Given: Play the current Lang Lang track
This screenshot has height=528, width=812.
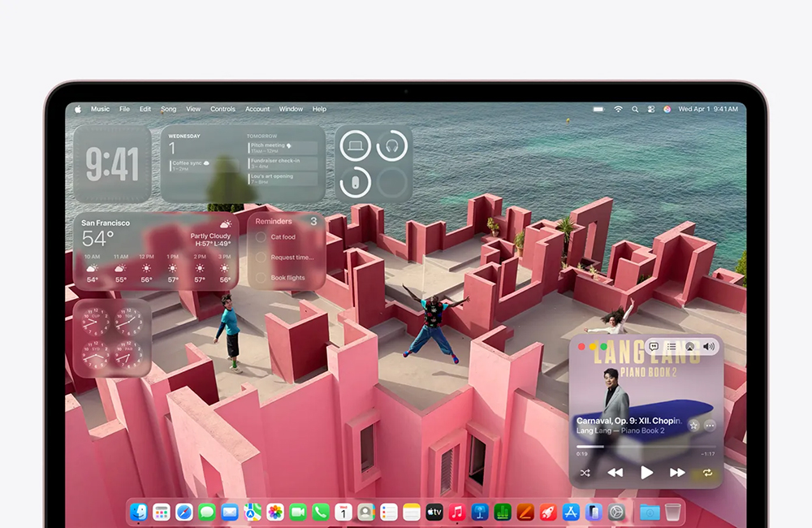Looking at the screenshot, I should point(645,472).
